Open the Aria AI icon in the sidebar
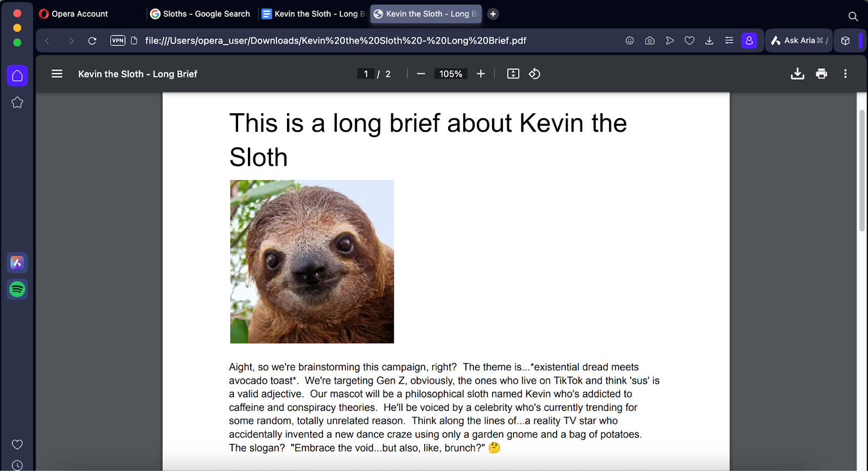This screenshot has width=868, height=471. tap(17, 263)
